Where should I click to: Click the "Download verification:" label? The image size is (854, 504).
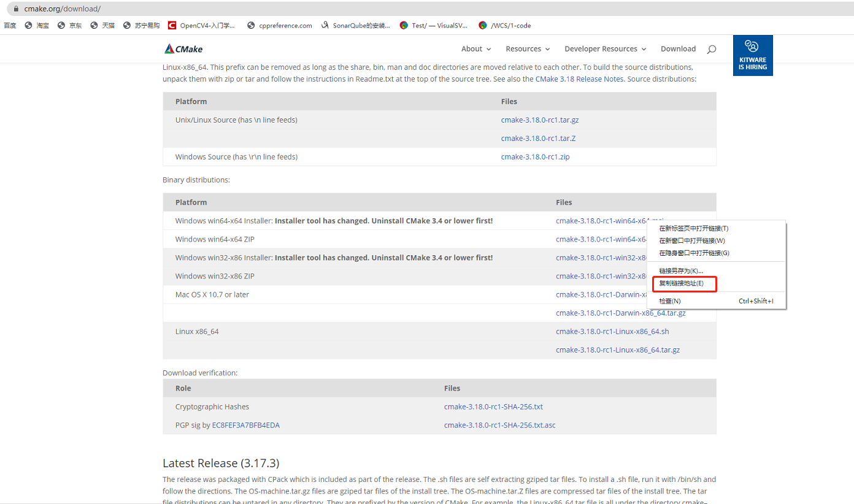(x=200, y=373)
